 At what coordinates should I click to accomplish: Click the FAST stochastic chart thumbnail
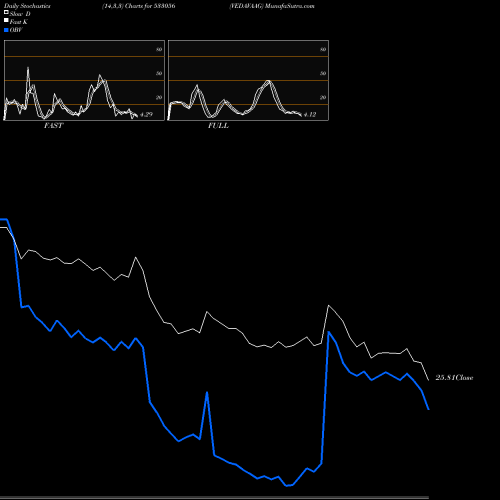[84, 80]
